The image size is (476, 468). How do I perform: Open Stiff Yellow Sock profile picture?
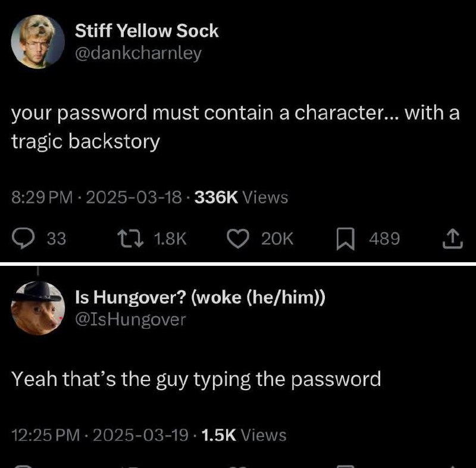[38, 42]
